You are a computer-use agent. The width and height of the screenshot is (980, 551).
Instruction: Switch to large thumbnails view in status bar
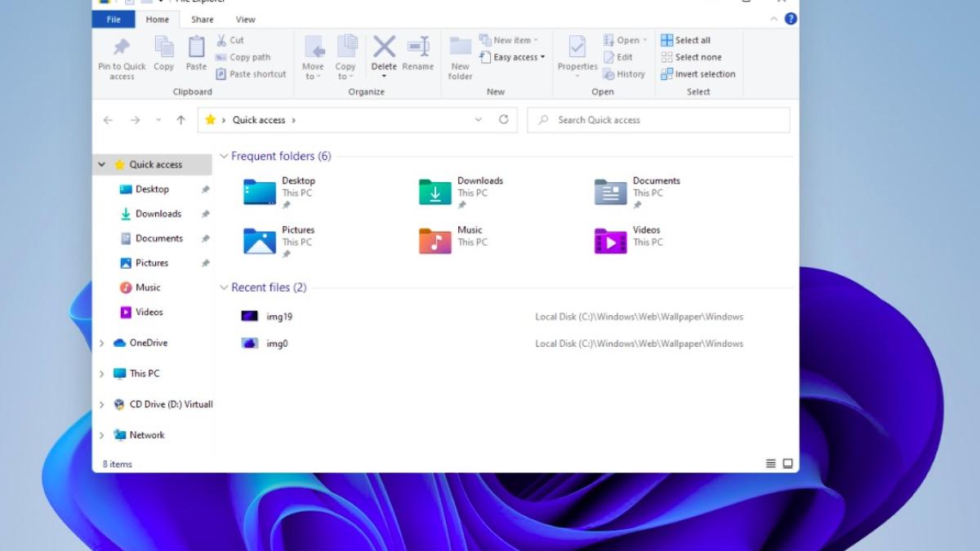[786, 463]
